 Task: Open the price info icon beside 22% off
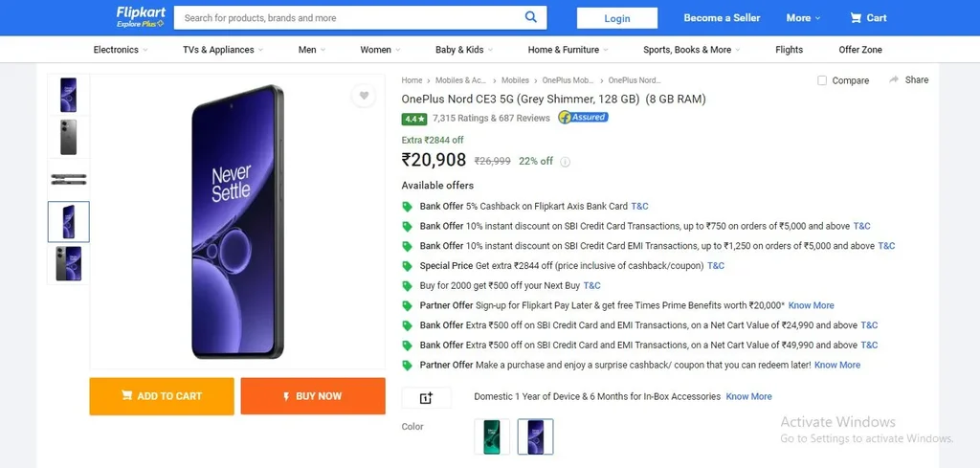pos(565,162)
